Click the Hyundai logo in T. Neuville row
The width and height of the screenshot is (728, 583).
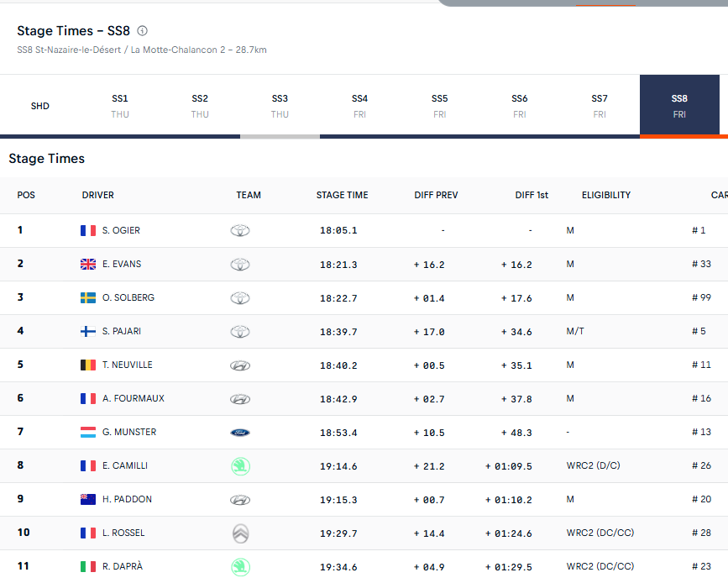point(240,365)
